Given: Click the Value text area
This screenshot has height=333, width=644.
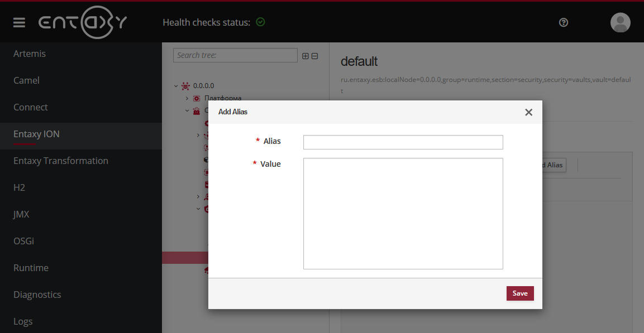Looking at the screenshot, I should [403, 213].
